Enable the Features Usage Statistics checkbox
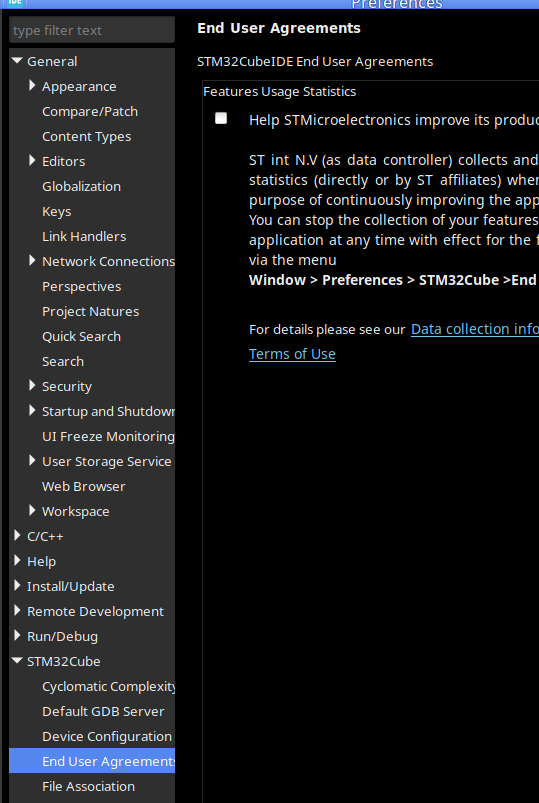Screen dimensions: 539x803 pyautogui.click(x=221, y=118)
